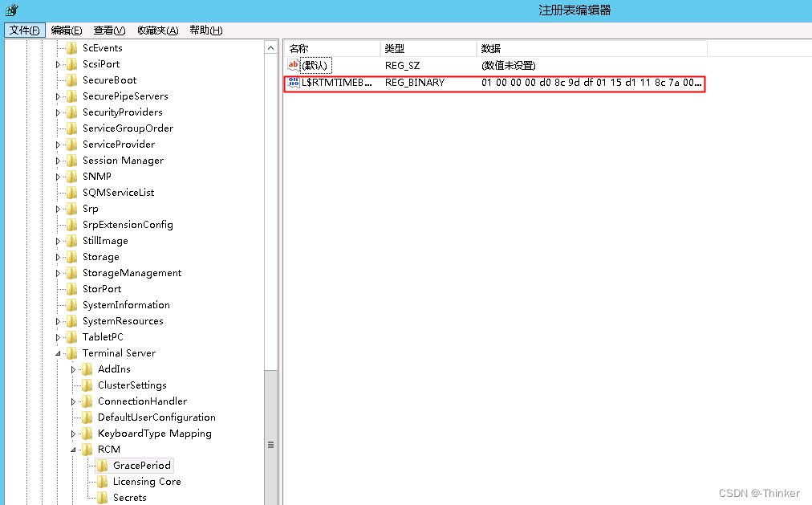Open the 文件 menu
The height and width of the screenshot is (505, 812).
[x=24, y=30]
